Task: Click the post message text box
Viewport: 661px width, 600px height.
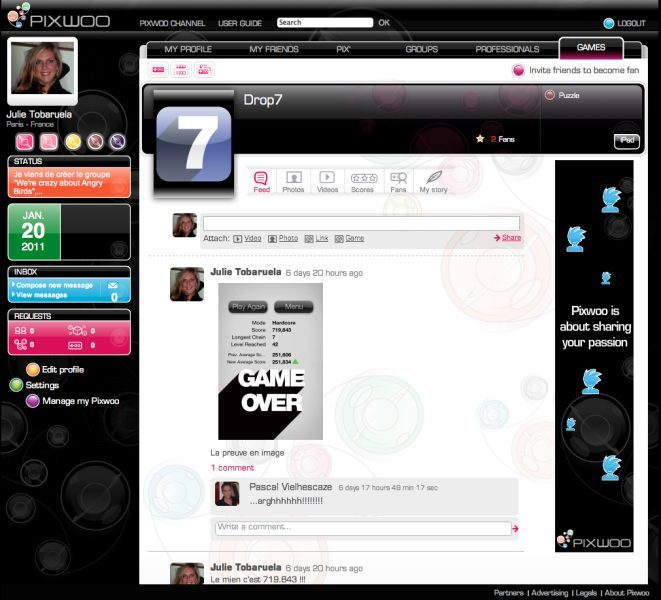Action: tap(361, 223)
